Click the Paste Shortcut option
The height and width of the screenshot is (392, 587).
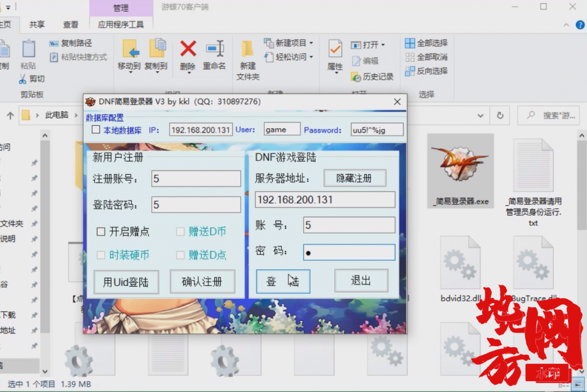point(79,57)
